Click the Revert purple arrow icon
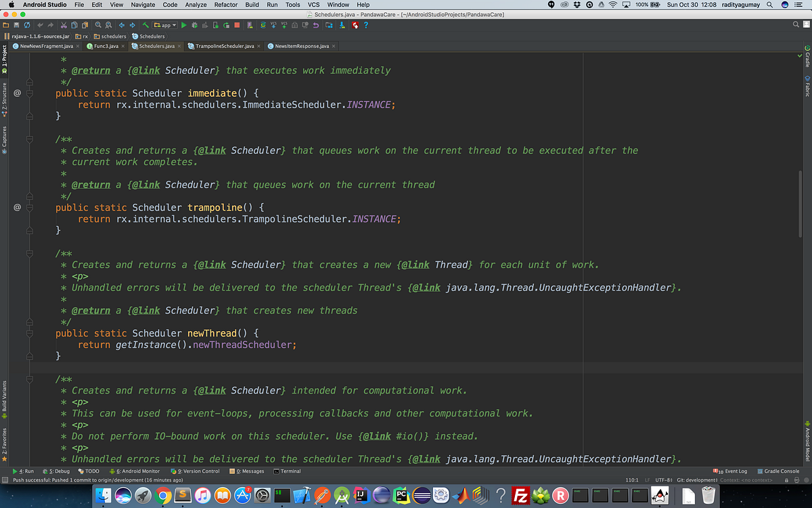The image size is (812, 508). pos(316,25)
